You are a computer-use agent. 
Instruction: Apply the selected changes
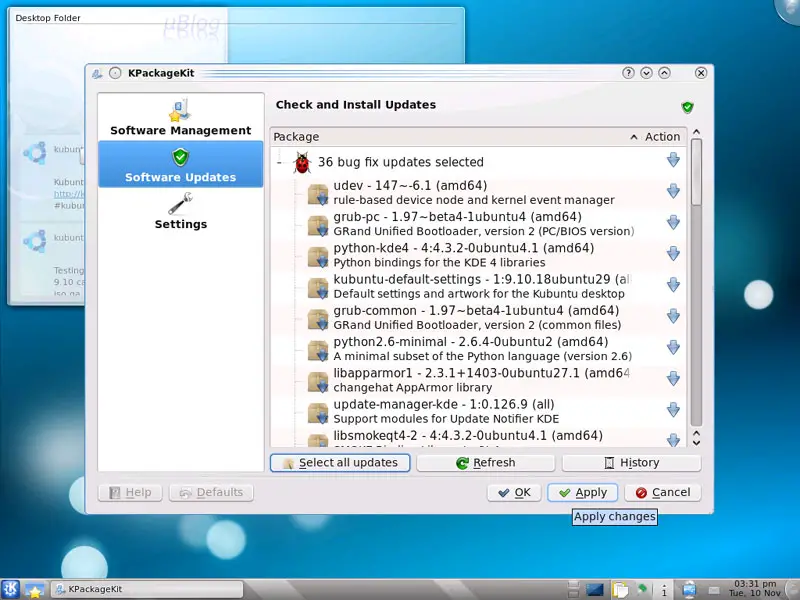pyautogui.click(x=583, y=492)
